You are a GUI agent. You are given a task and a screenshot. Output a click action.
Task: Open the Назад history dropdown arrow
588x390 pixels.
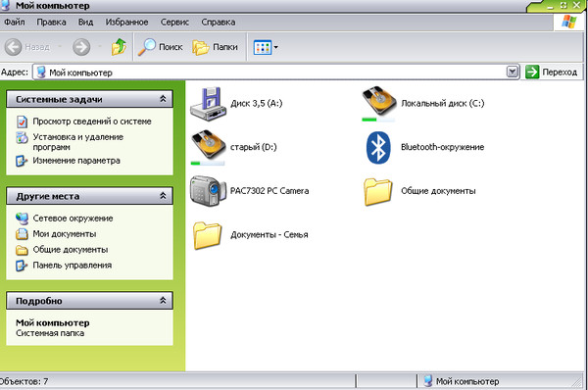(x=60, y=47)
